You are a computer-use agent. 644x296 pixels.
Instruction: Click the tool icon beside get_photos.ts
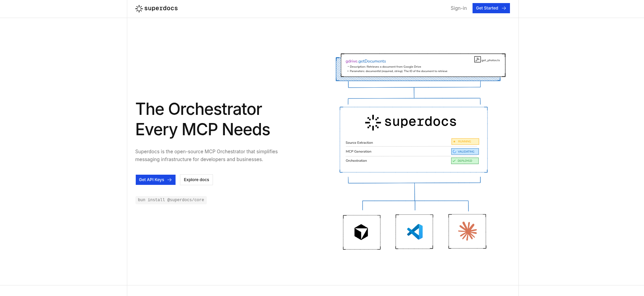(x=477, y=59)
